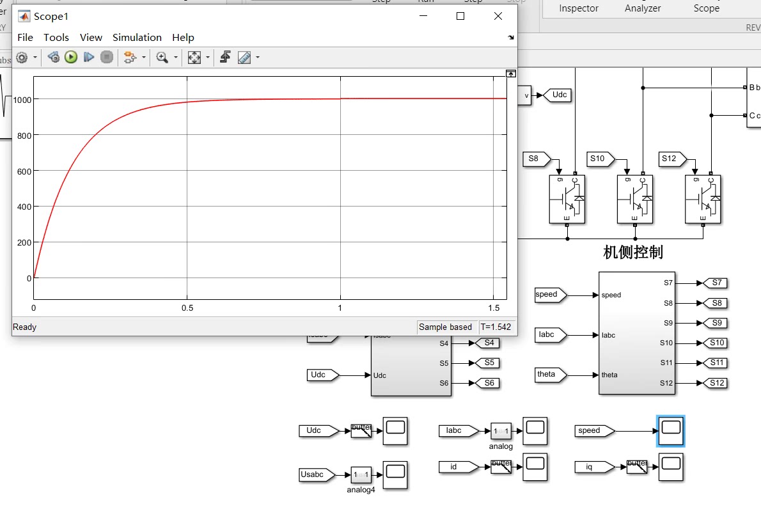Select the machine-side control subsystem block
The image size is (761, 532).
[x=637, y=333]
